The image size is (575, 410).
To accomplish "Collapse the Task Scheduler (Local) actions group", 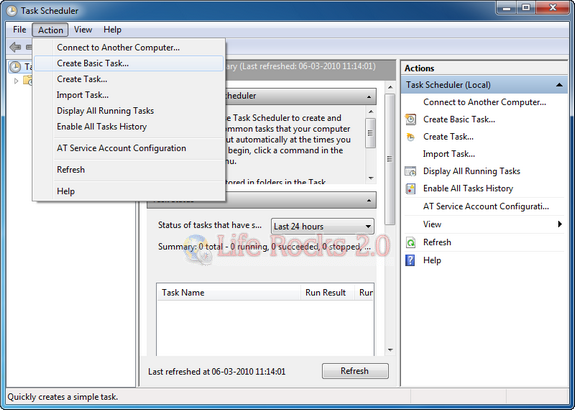I will pyautogui.click(x=559, y=85).
